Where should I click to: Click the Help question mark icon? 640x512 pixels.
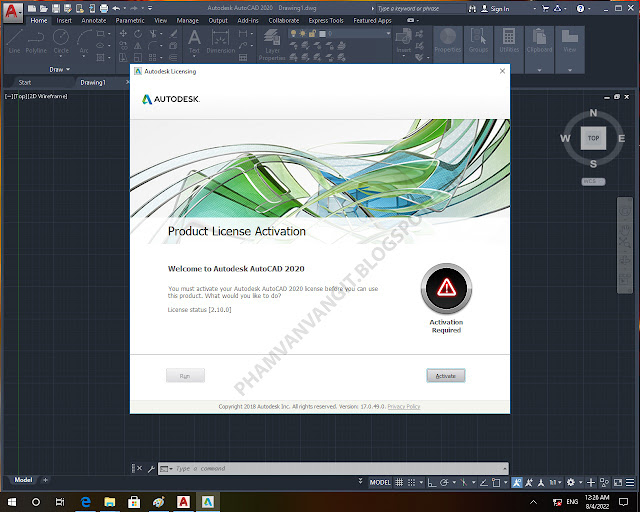click(580, 9)
